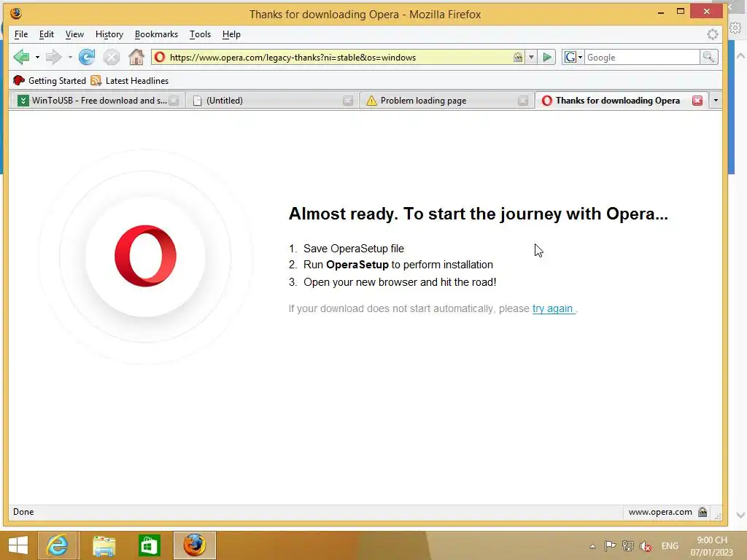Click the green Go button

[x=547, y=57]
